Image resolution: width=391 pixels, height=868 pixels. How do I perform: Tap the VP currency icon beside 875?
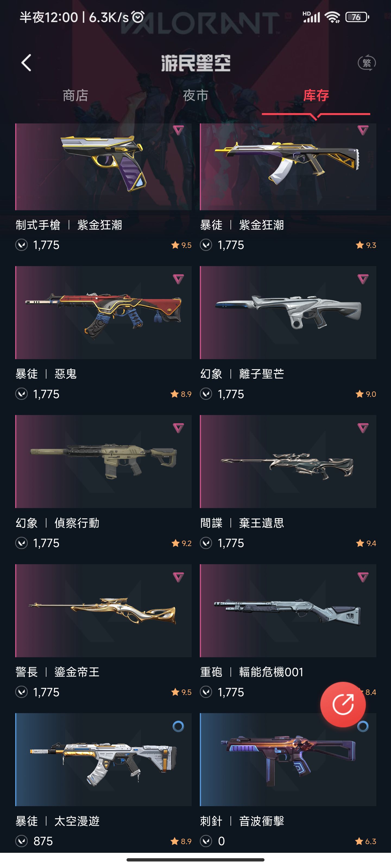(22, 841)
